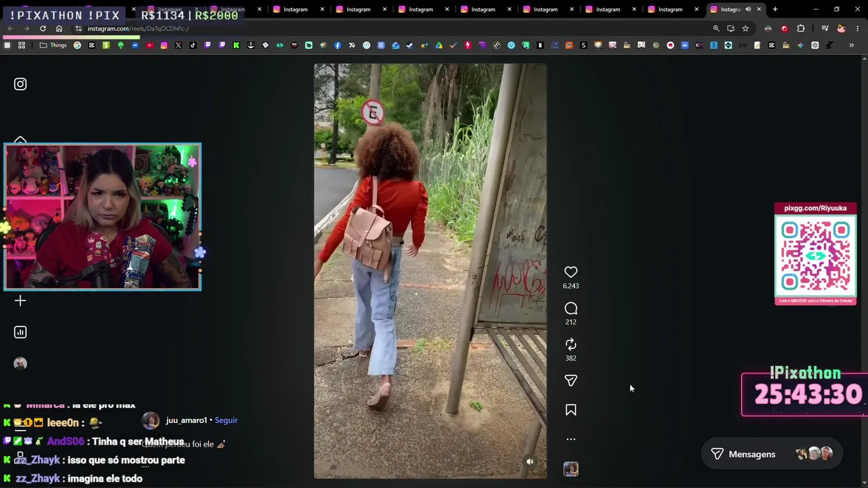This screenshot has height=488, width=868.
Task: Open the Kick bookmark
Action: [236, 45]
